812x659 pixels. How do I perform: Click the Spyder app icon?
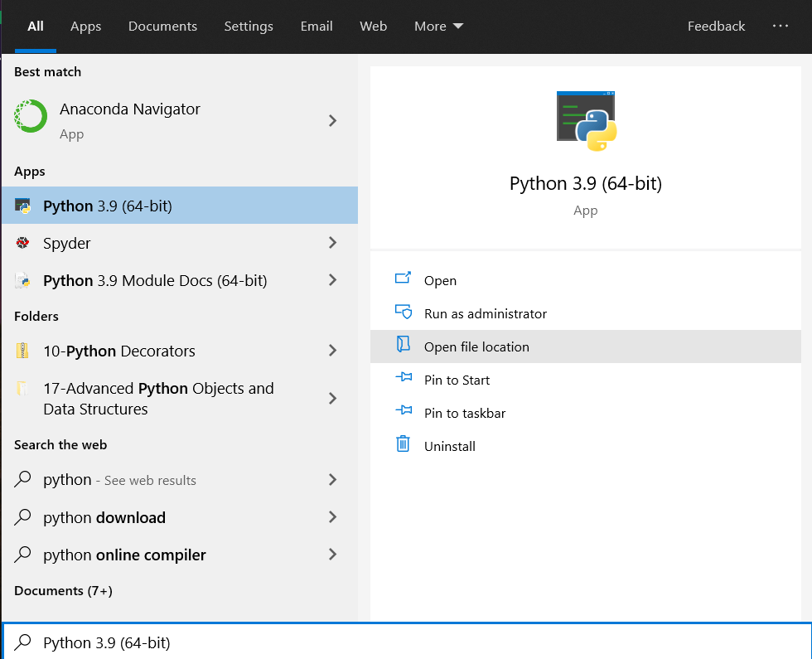(24, 243)
